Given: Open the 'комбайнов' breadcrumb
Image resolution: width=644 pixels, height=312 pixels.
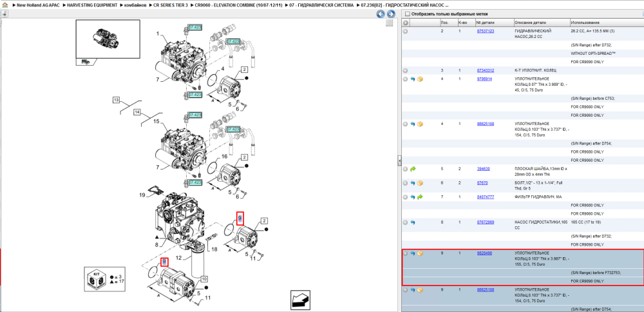Looking at the screenshot, I should (x=135, y=5).
